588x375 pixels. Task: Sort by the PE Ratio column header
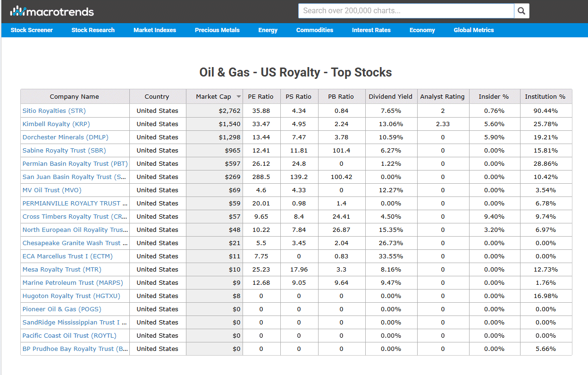tap(260, 96)
